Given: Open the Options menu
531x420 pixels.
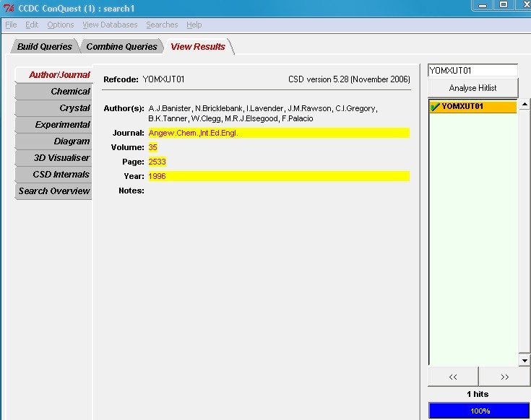Looking at the screenshot, I should 60,25.
